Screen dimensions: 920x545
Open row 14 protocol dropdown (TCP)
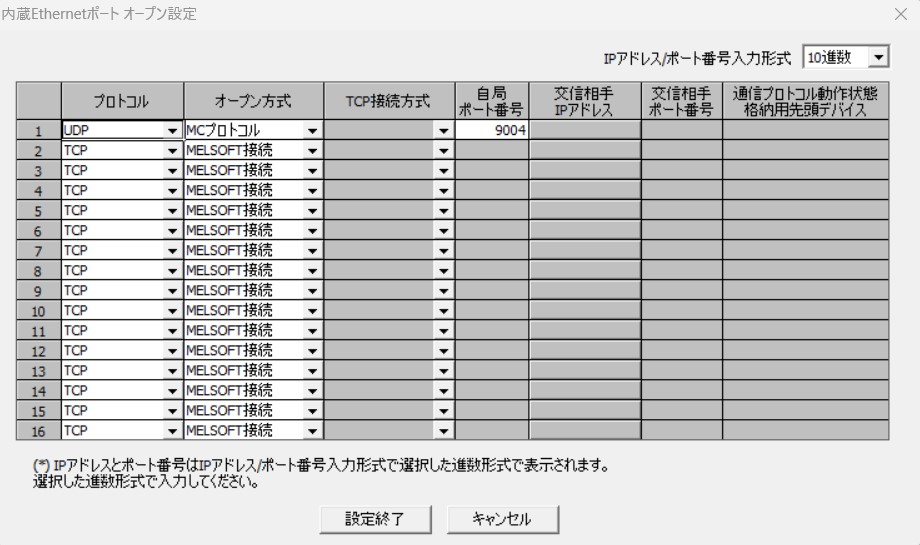click(x=122, y=390)
